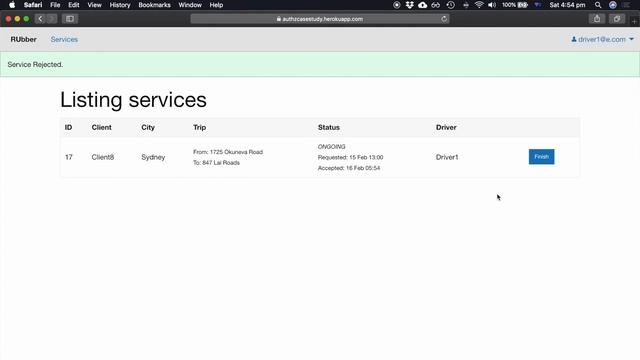Go back with Safari's back arrow
This screenshot has height=360, width=640.
pos(40,19)
